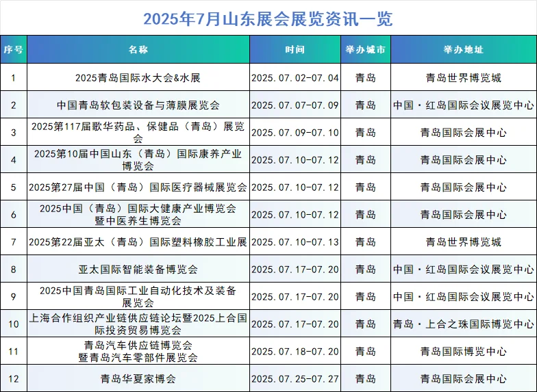The width and height of the screenshot is (537, 392).
Task: Click 青岛世界博览城 address in row 7
Action: 463,242
